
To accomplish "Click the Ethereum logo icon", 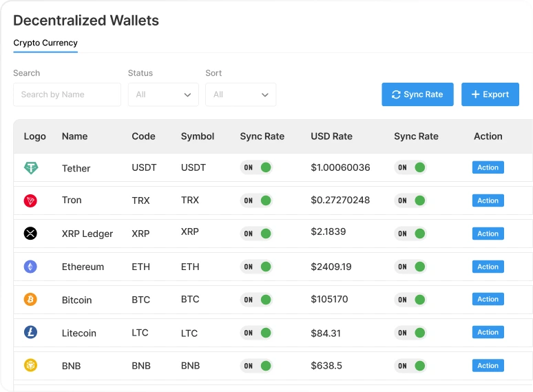I will [x=30, y=267].
